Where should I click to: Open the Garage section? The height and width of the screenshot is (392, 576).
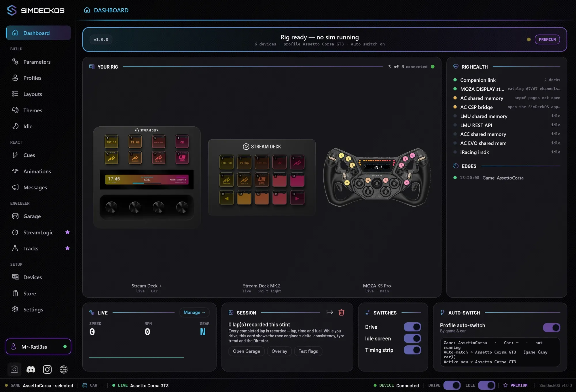[x=38, y=216]
